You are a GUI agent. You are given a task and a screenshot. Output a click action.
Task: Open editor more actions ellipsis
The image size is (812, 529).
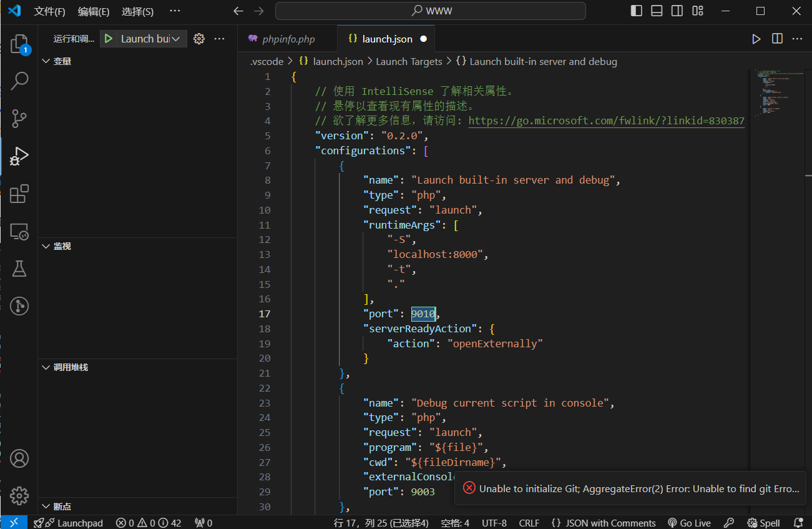pos(797,39)
